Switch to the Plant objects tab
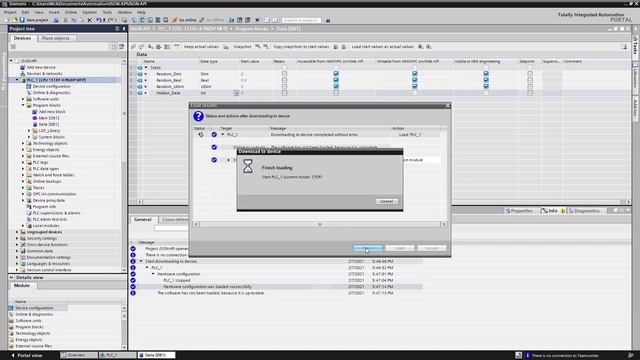The image size is (640, 360). (56, 38)
